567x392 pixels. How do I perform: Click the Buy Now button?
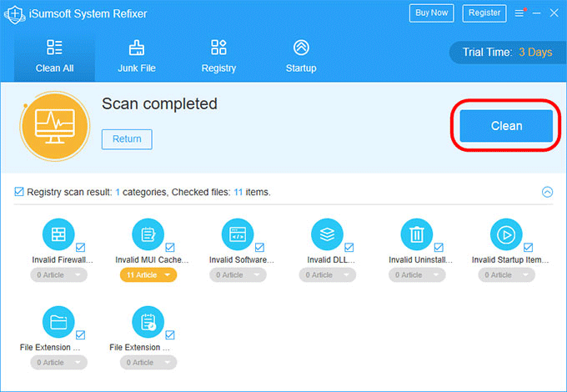(432, 13)
